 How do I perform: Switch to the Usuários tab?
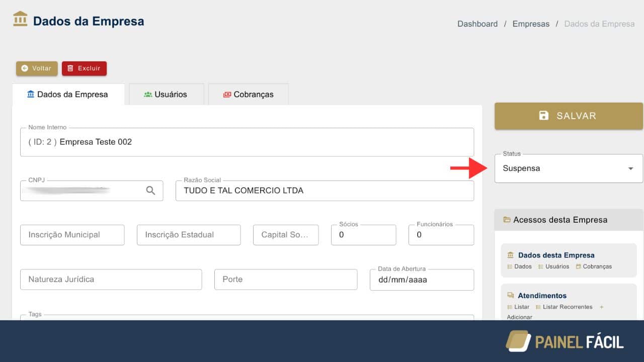point(166,95)
